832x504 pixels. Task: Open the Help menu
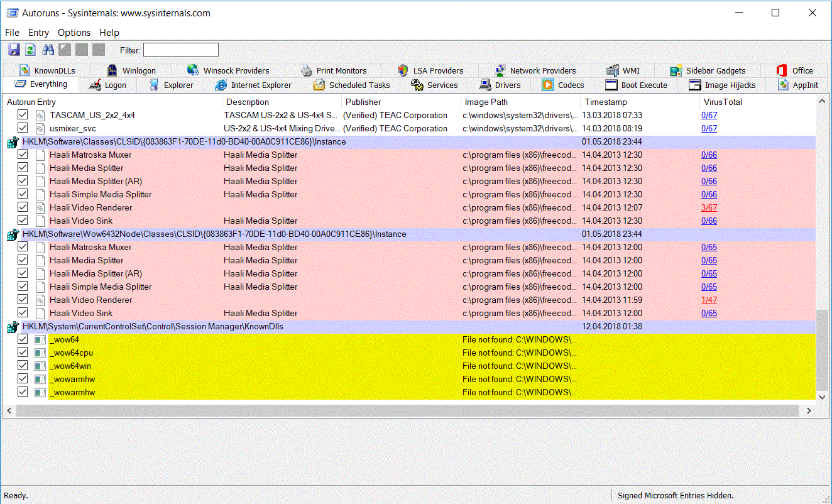109,33
